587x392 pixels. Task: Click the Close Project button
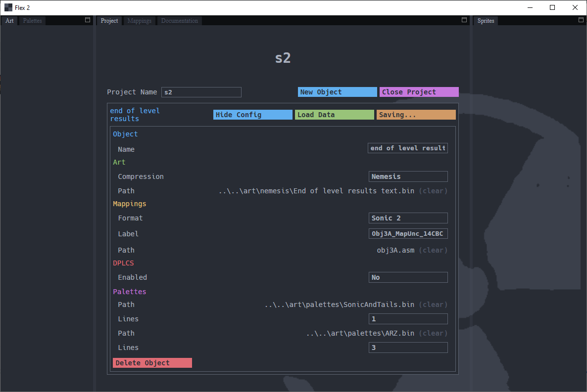coord(419,92)
